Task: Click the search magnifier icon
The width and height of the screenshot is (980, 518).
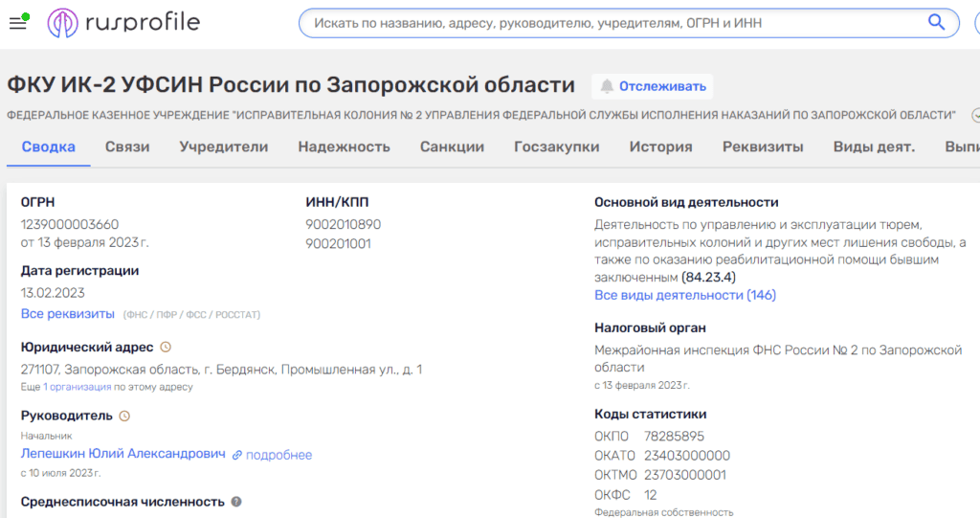Action: 936,22
